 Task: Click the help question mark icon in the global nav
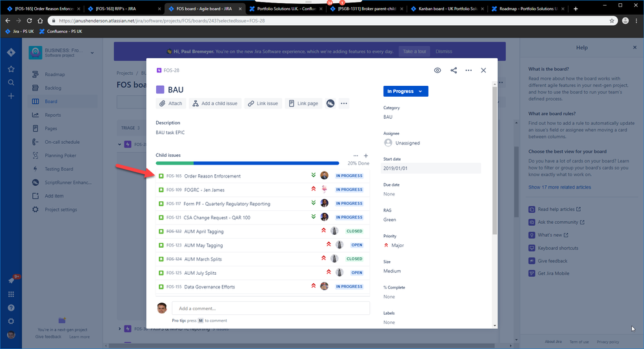coord(11,308)
